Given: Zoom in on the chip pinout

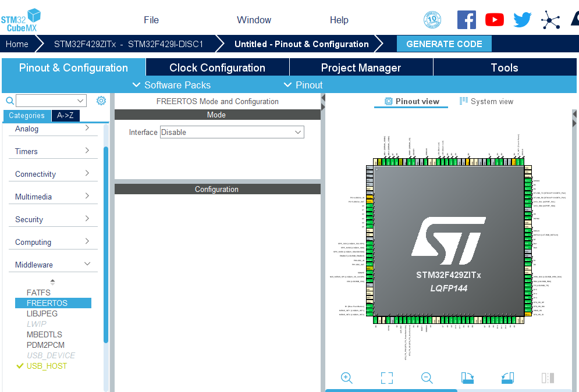Looking at the screenshot, I should [346, 377].
